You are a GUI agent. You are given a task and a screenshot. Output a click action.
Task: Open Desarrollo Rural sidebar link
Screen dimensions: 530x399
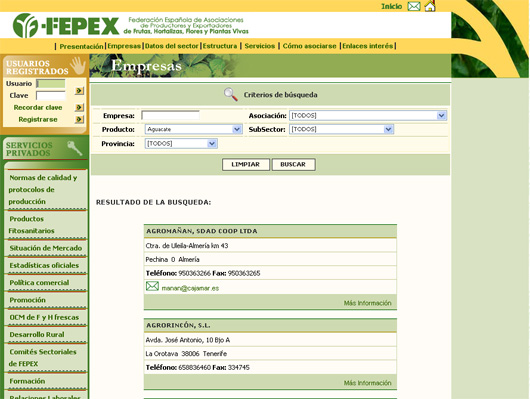pyautogui.click(x=37, y=334)
